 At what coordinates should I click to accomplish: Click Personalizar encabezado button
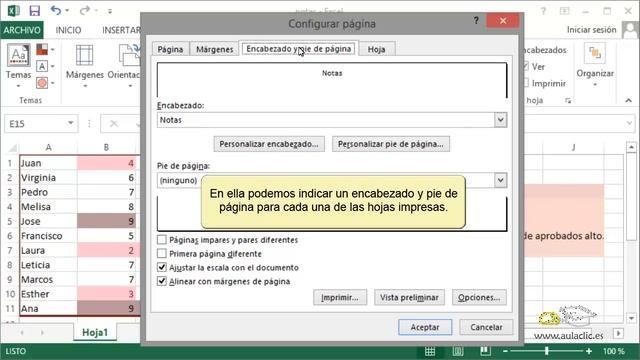tap(269, 144)
